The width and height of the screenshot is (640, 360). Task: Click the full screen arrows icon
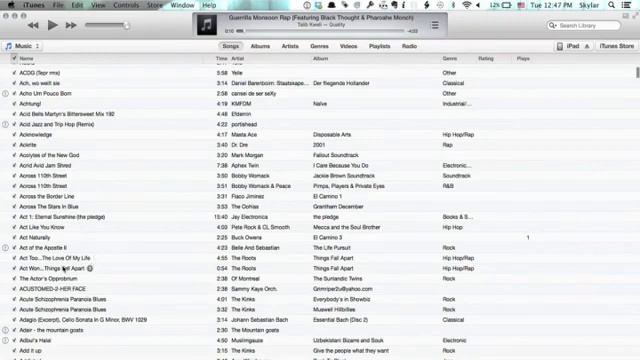635,16
